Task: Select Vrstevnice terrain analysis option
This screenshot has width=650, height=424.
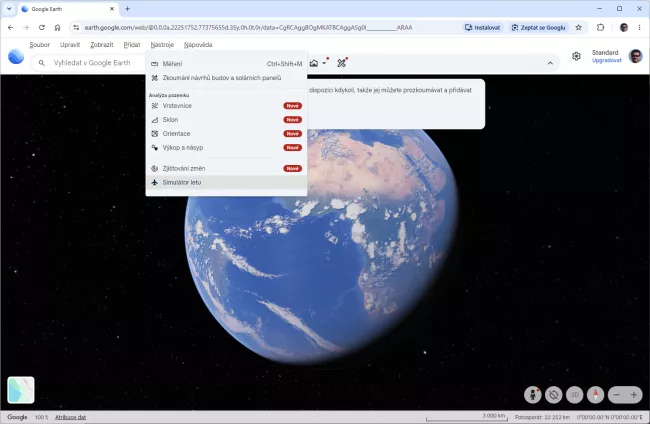Action: (226, 106)
